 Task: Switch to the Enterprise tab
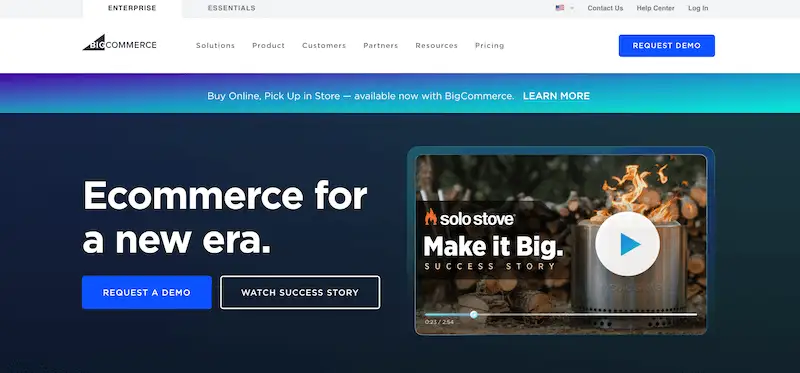[x=132, y=9]
